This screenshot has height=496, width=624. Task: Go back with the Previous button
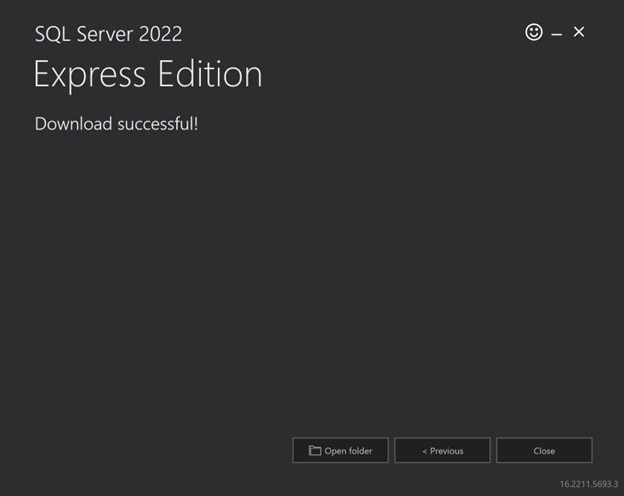(442, 450)
